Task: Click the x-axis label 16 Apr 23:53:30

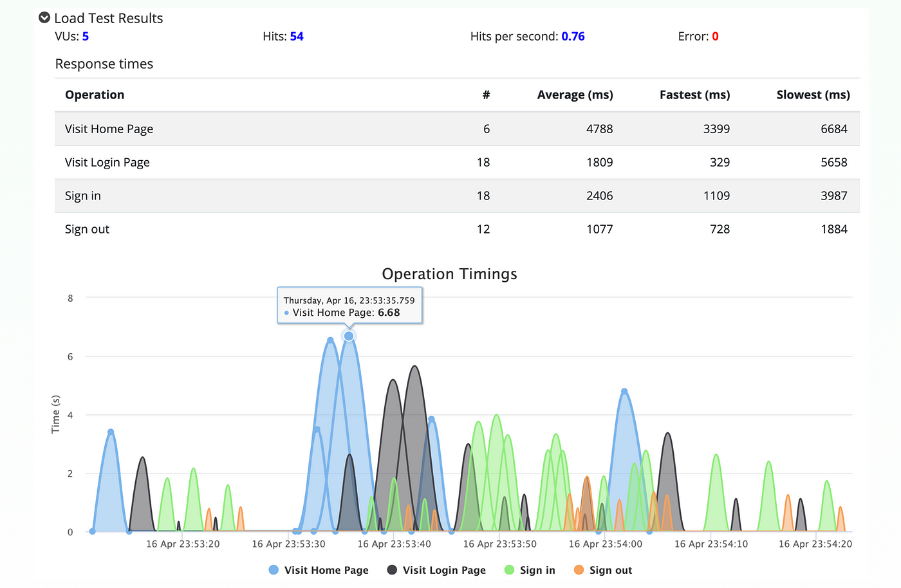Action: point(288,544)
